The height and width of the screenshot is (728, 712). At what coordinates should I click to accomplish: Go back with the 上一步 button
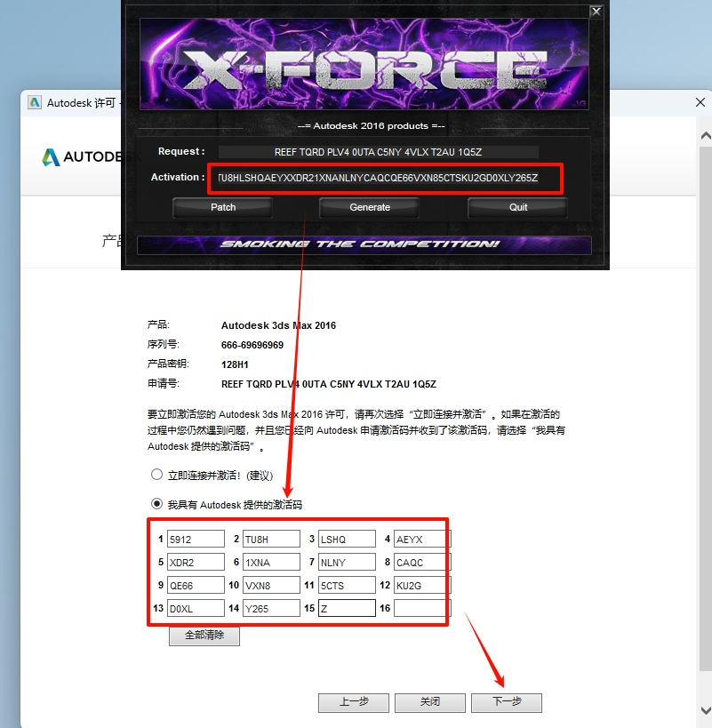(x=354, y=701)
